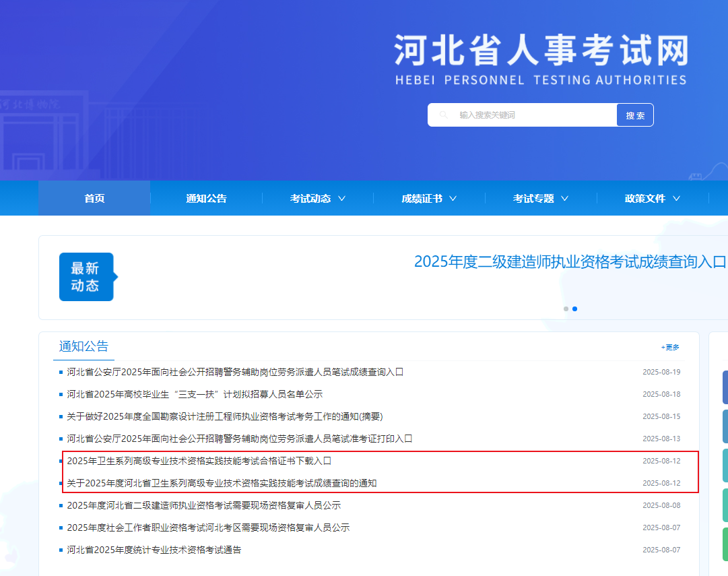Click the search keyword input field

[x=532, y=115]
